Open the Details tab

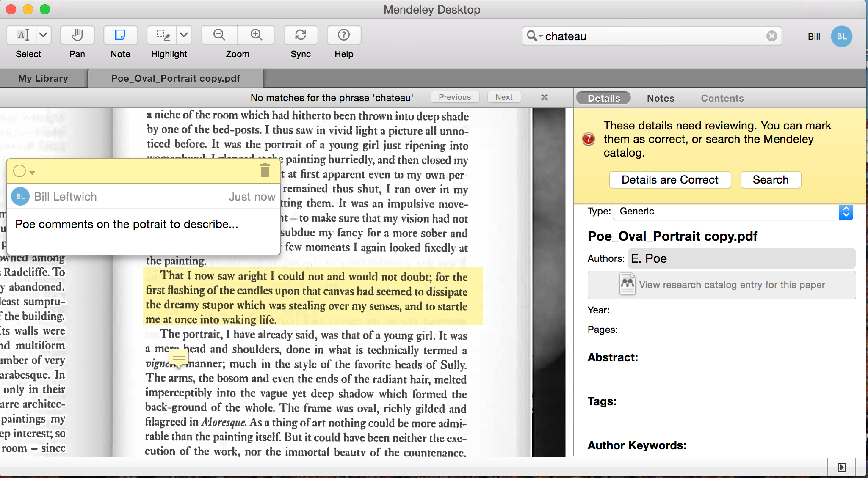pos(603,98)
